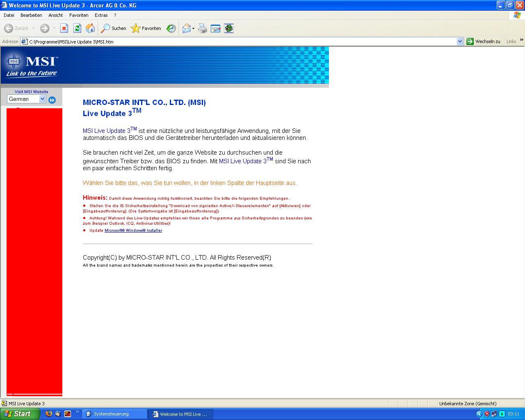This screenshot has height=420, width=525.
Task: Open the Ansicht menu
Action: pos(55,15)
